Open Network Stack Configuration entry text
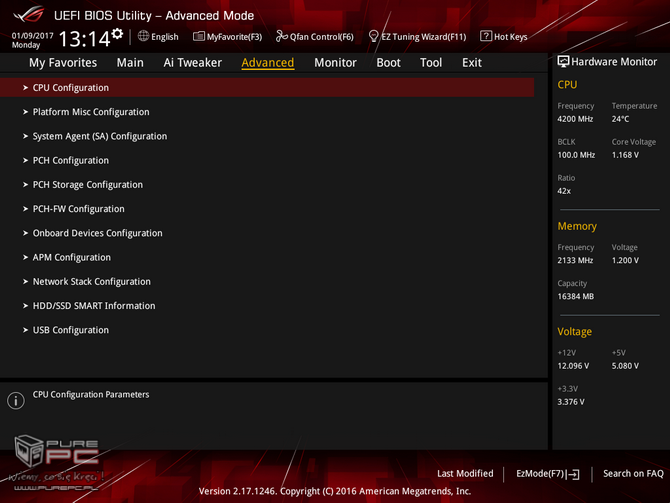Screen dimensions: 670x503 coord(91,282)
